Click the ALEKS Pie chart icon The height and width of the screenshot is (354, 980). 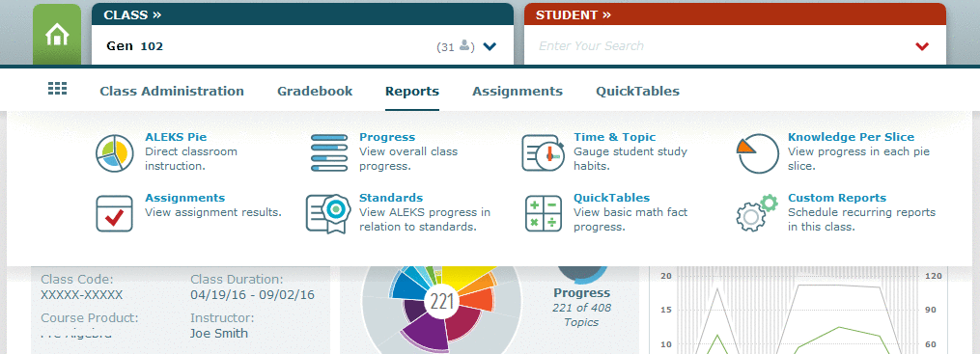115,153
